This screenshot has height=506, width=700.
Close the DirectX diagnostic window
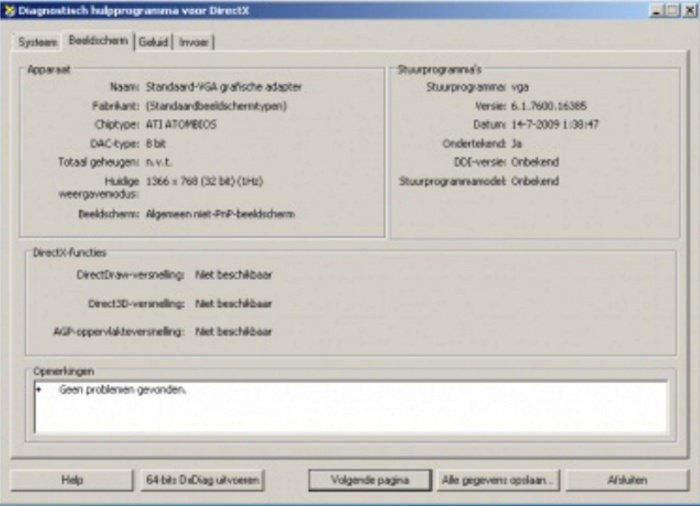(690, 11)
